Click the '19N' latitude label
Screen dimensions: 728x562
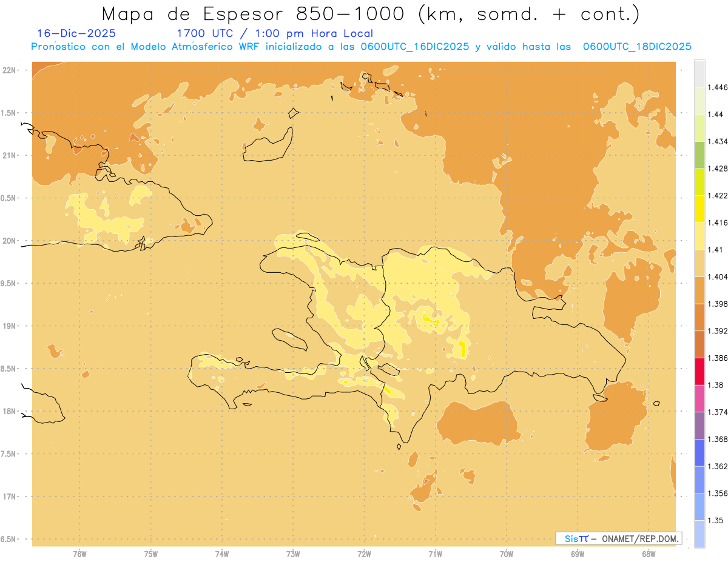point(10,326)
